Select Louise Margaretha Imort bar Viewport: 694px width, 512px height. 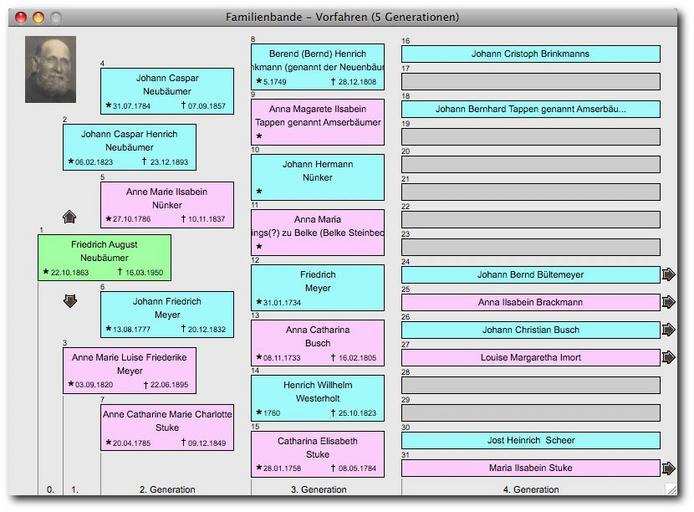point(531,358)
